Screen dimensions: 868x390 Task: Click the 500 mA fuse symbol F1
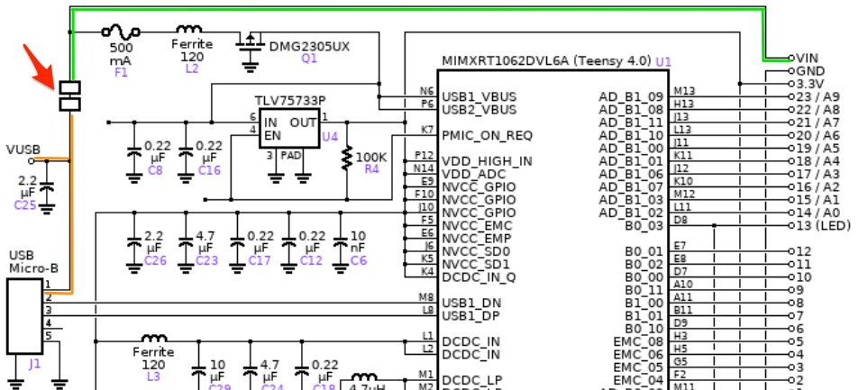121,32
